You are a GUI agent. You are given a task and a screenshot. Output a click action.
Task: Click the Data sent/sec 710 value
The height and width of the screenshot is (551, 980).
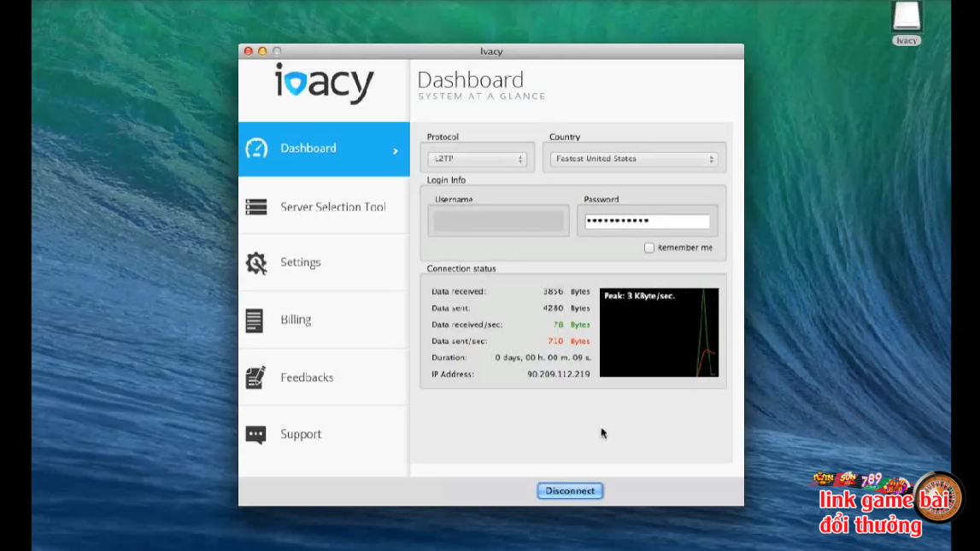pyautogui.click(x=555, y=341)
